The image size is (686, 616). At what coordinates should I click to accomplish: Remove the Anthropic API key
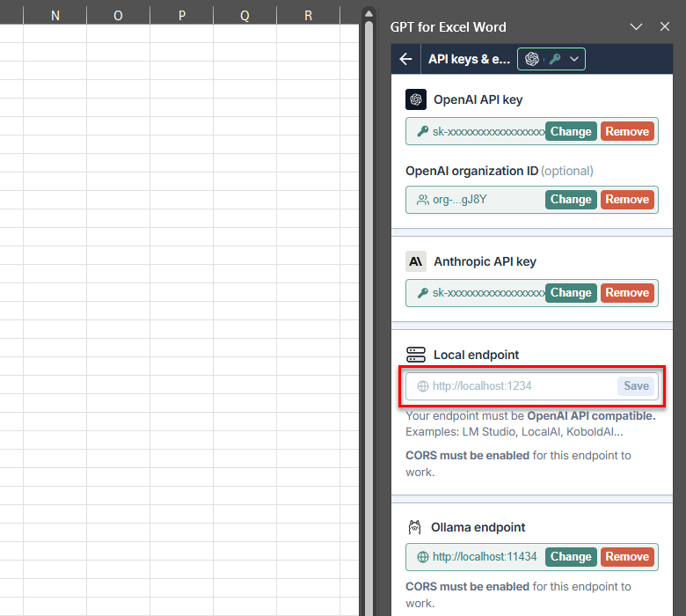[x=627, y=293]
